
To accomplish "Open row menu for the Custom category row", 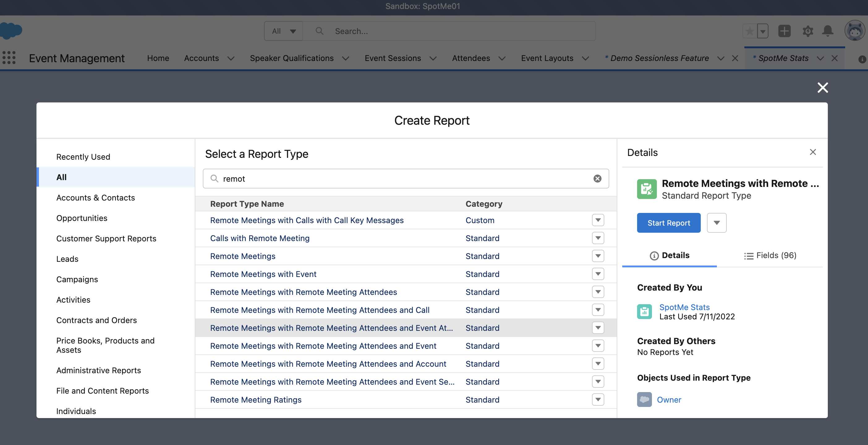I will [x=598, y=220].
